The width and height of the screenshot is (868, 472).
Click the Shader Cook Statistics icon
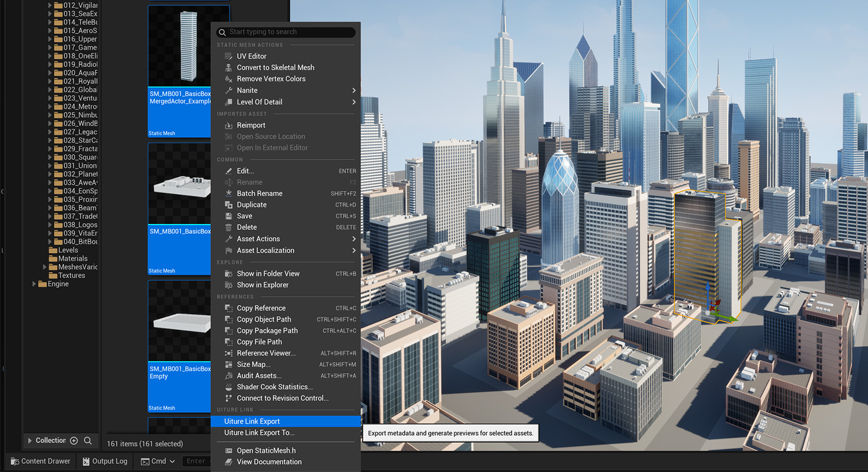point(228,387)
